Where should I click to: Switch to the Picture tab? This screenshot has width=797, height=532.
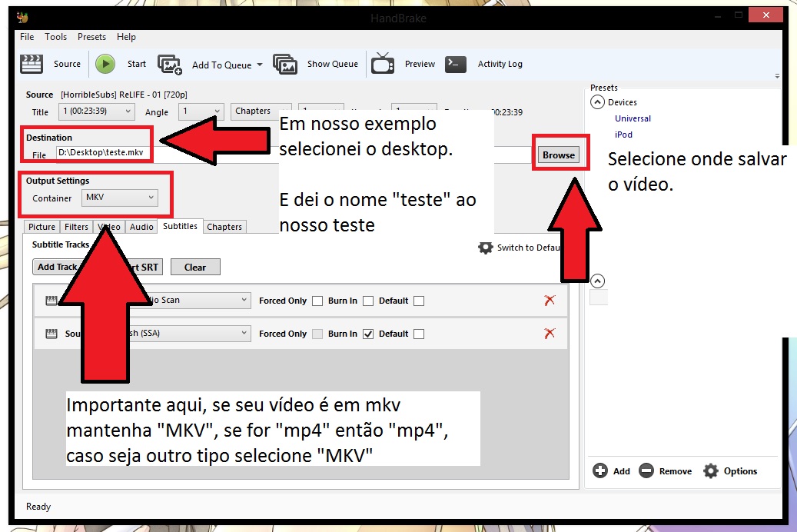pos(42,227)
